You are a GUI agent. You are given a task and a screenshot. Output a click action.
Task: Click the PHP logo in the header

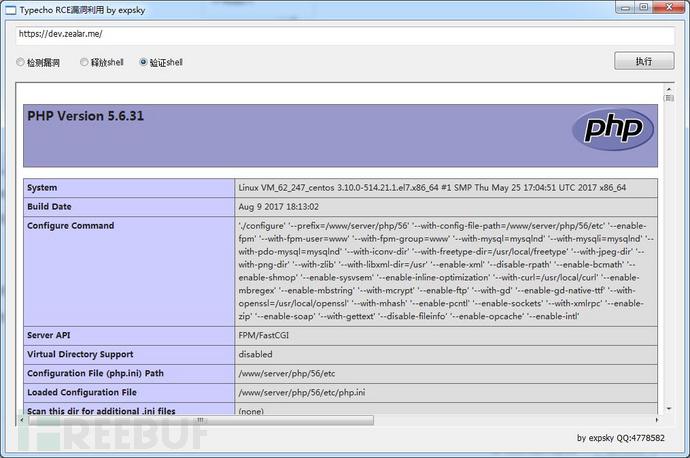(x=612, y=130)
